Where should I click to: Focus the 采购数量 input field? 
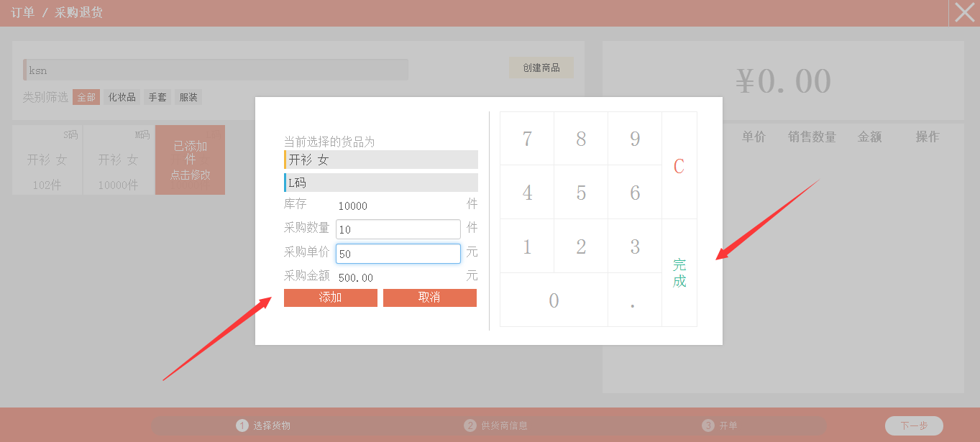[x=398, y=229]
